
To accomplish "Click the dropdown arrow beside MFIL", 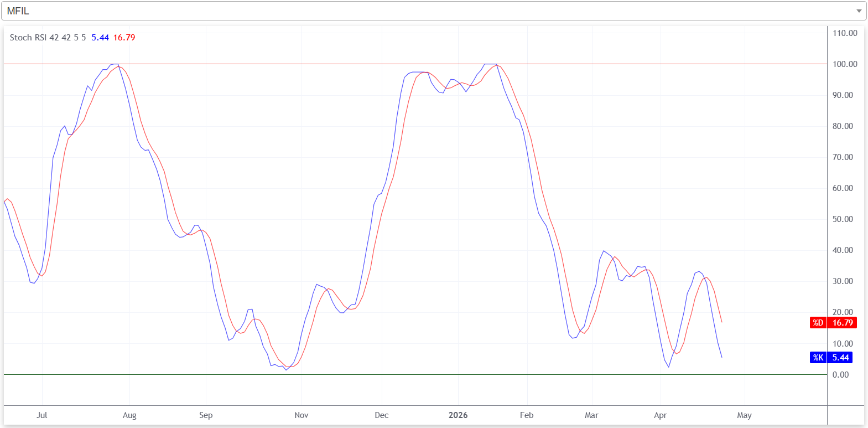I will click(859, 11).
